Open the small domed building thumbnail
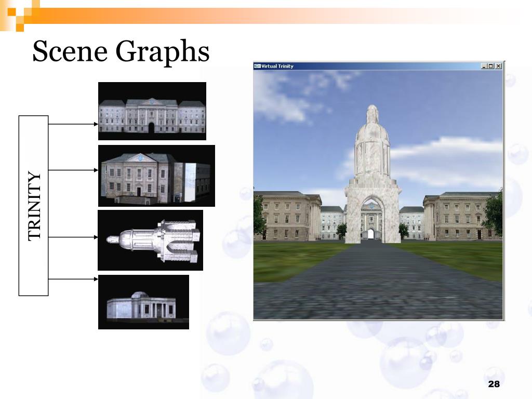Viewport: 532px width, 399px height. tap(143, 302)
